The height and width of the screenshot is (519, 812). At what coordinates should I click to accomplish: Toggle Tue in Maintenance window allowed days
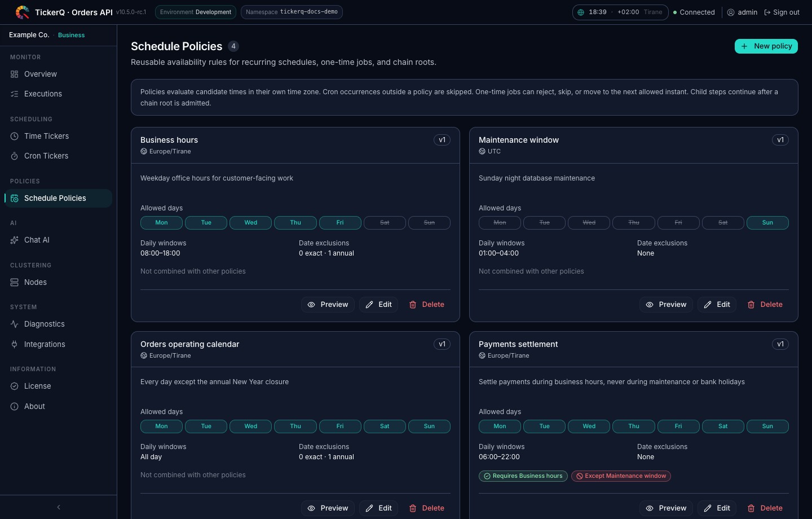(544, 223)
